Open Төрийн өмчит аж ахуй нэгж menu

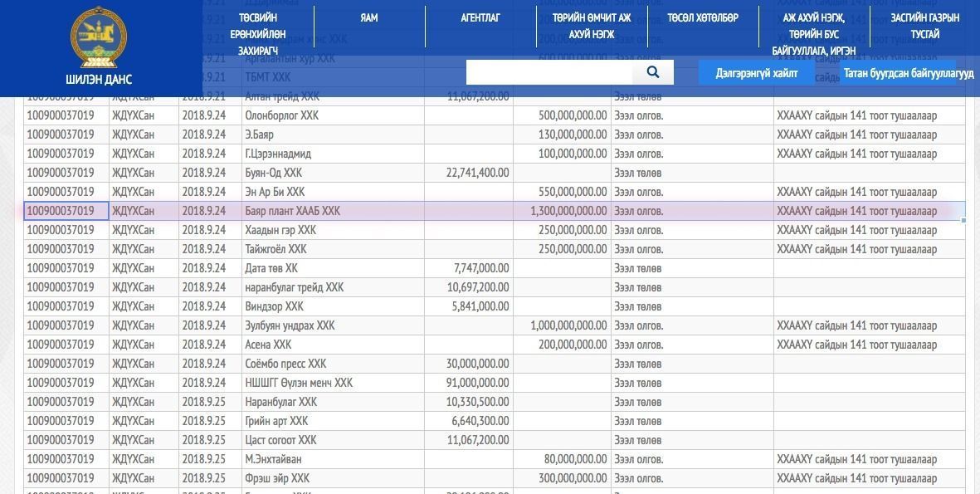tap(592, 26)
